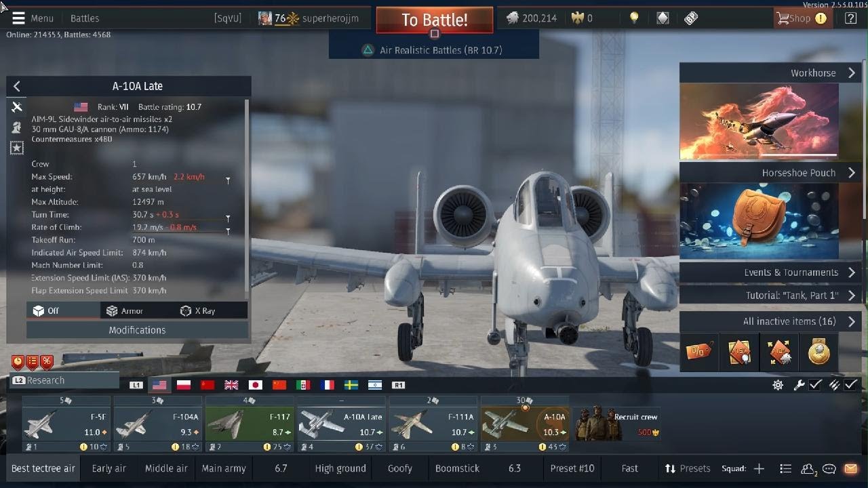Click the gold medal item icon
The height and width of the screenshot is (488, 868).
coord(819,352)
